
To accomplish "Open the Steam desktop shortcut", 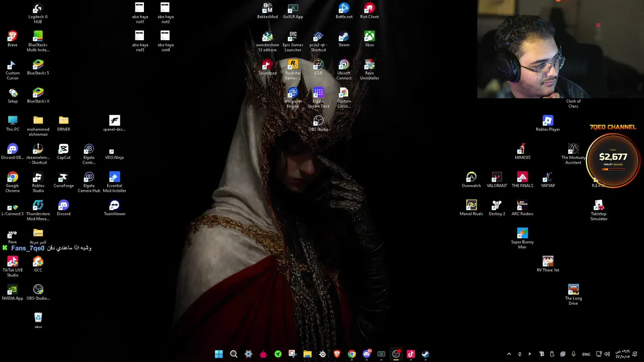I will pyautogui.click(x=344, y=39).
